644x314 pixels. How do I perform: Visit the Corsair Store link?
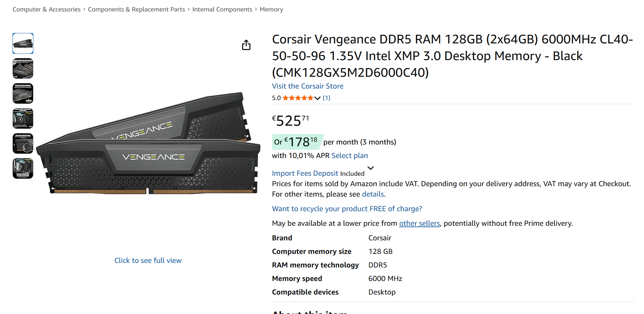(x=307, y=86)
